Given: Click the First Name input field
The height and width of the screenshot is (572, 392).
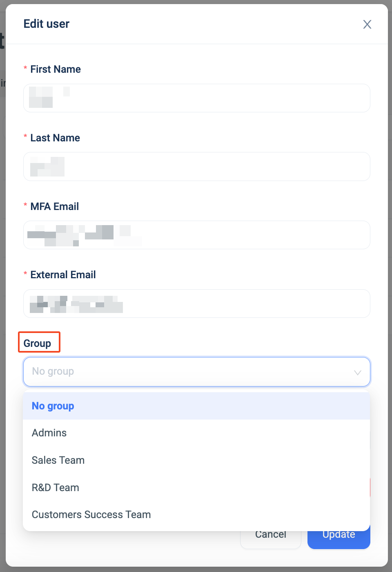Looking at the screenshot, I should coord(197,98).
